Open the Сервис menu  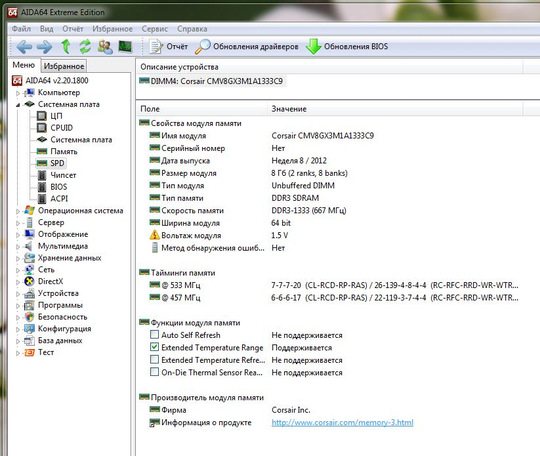coord(155,29)
